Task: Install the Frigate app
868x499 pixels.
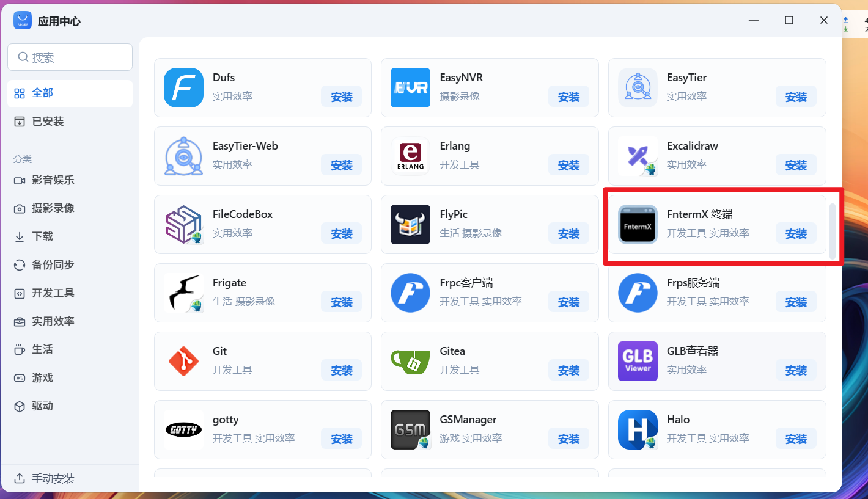Action: (342, 302)
